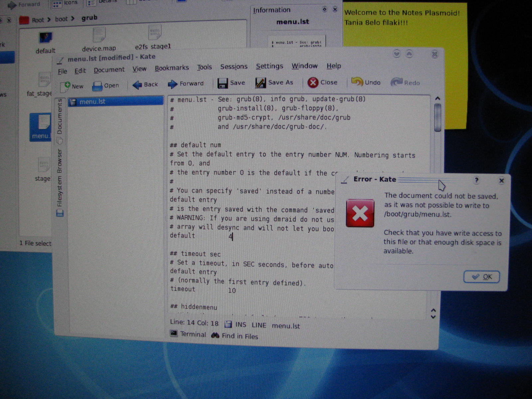Image resolution: width=532 pixels, height=399 pixels.
Task: Click the editor scrollbar down arrow at bottom
Action: [x=433, y=317]
